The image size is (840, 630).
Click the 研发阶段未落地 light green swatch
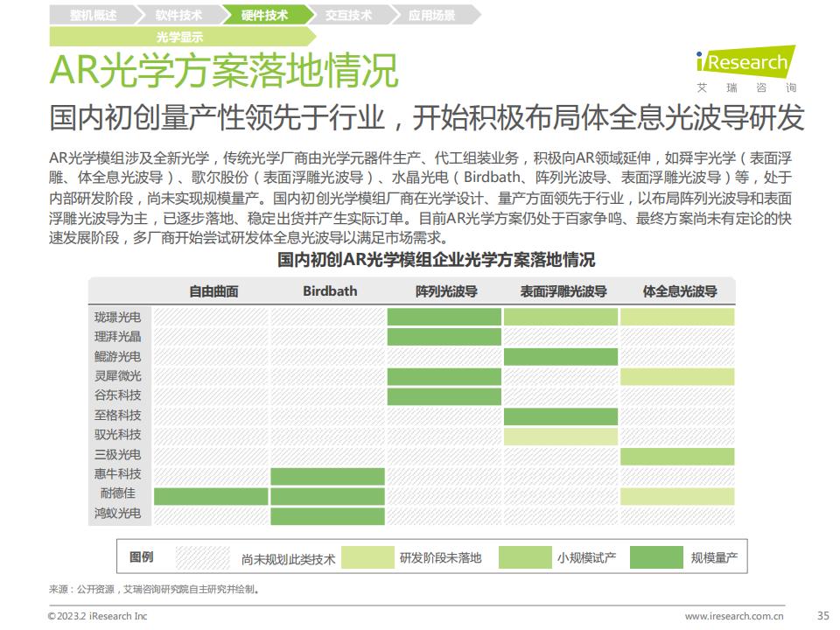(367, 557)
